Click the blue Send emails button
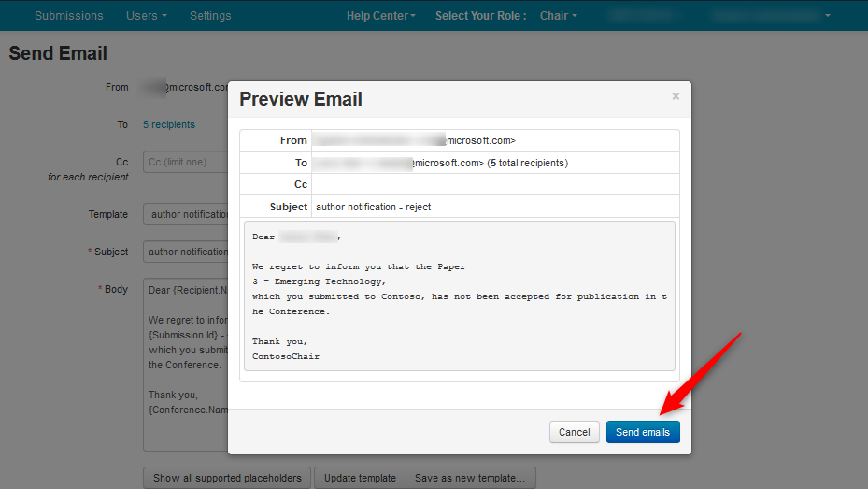 pos(643,432)
